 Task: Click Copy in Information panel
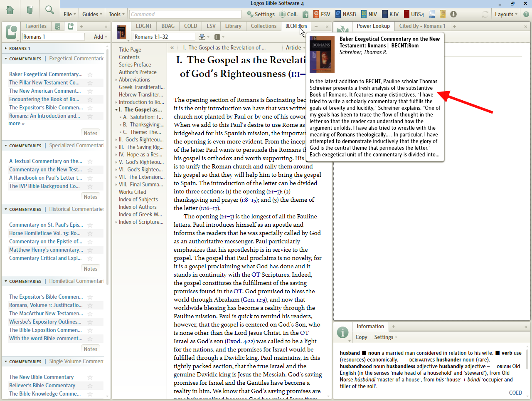[x=361, y=337]
